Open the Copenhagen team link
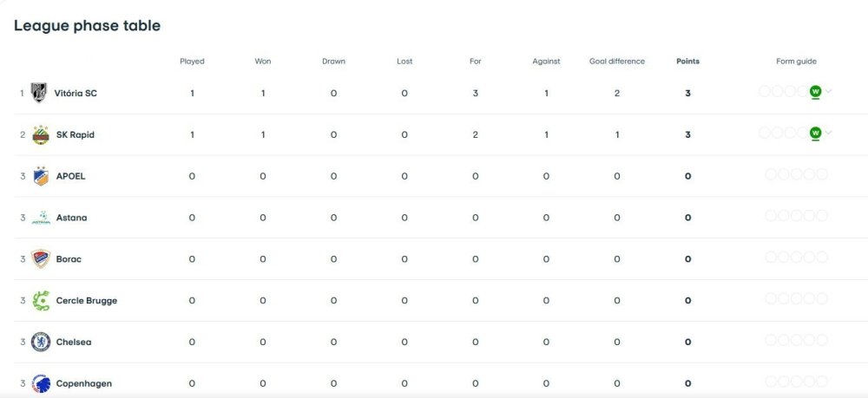Image resolution: width=868 pixels, height=398 pixels. (84, 383)
